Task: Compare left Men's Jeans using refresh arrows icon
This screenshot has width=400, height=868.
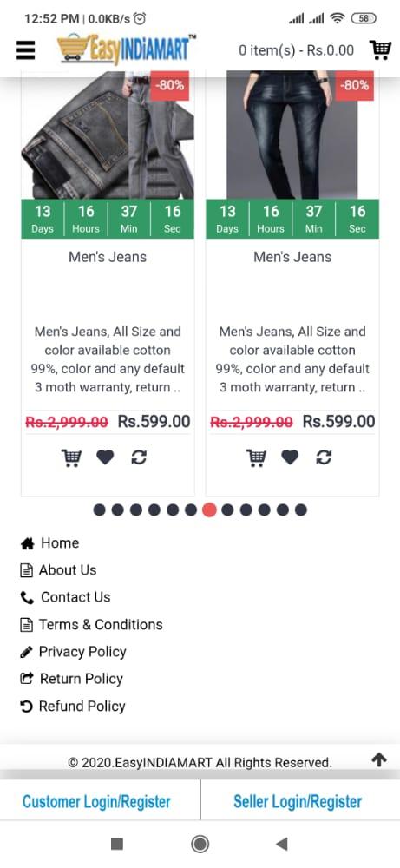Action: tap(139, 457)
